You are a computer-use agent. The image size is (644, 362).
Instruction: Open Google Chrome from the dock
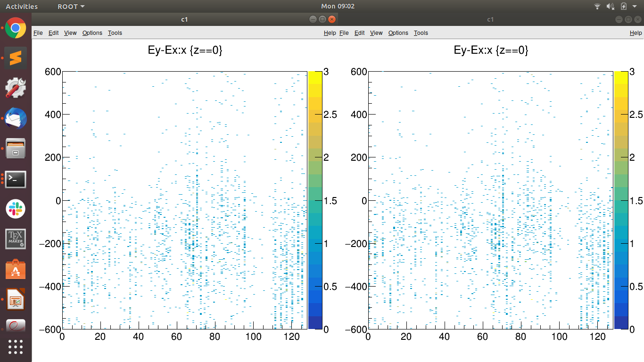16,28
